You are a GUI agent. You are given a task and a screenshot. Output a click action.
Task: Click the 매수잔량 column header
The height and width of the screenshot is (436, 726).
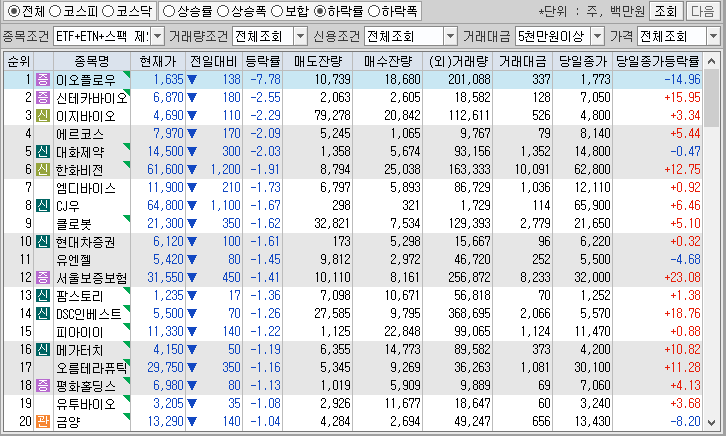click(388, 61)
